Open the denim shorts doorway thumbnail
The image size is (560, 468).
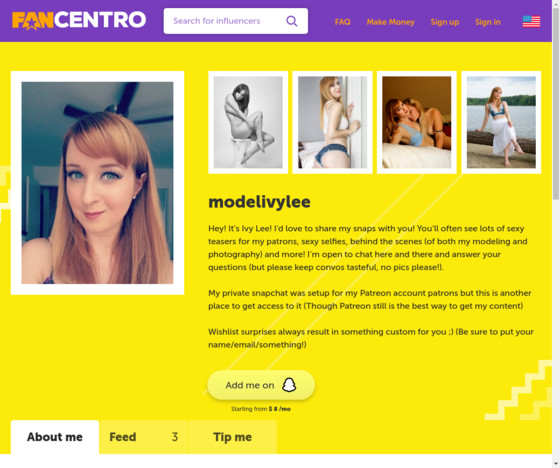[x=332, y=123]
